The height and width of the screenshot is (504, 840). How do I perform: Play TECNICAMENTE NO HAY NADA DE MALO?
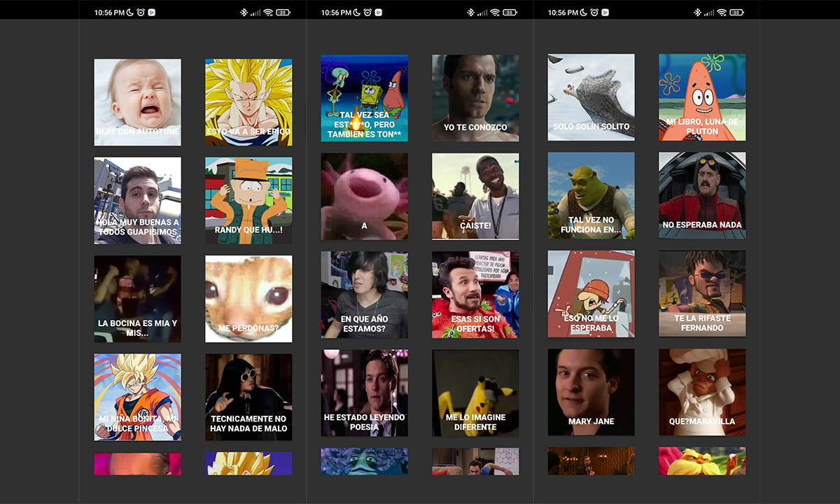248,397
